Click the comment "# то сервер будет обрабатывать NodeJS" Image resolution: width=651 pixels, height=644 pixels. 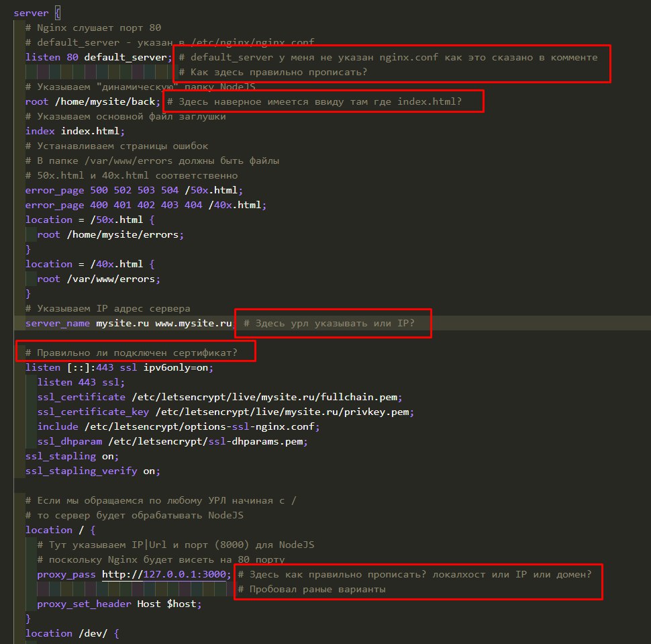click(134, 516)
